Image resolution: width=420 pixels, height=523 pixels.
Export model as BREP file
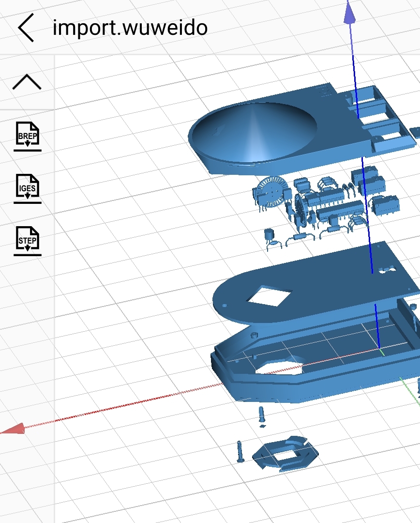pyautogui.click(x=27, y=137)
